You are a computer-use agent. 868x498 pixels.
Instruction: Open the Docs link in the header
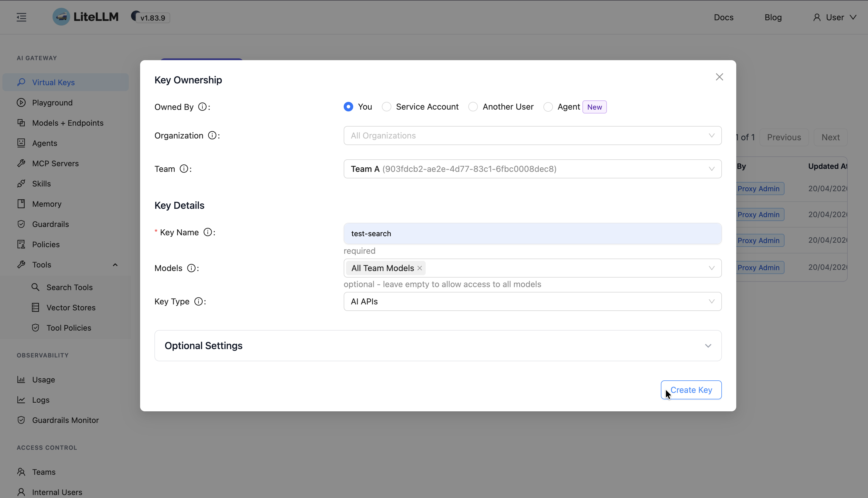tap(723, 18)
